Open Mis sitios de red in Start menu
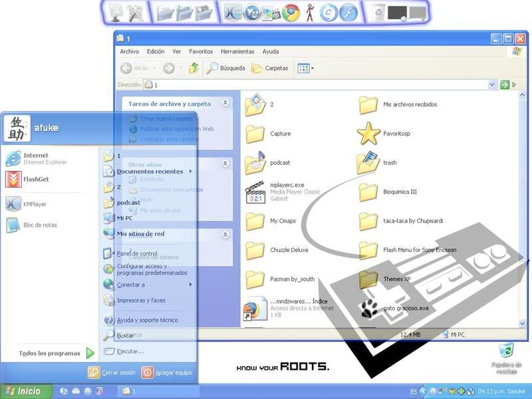Viewport: 532px width, 399px height. 134,234
